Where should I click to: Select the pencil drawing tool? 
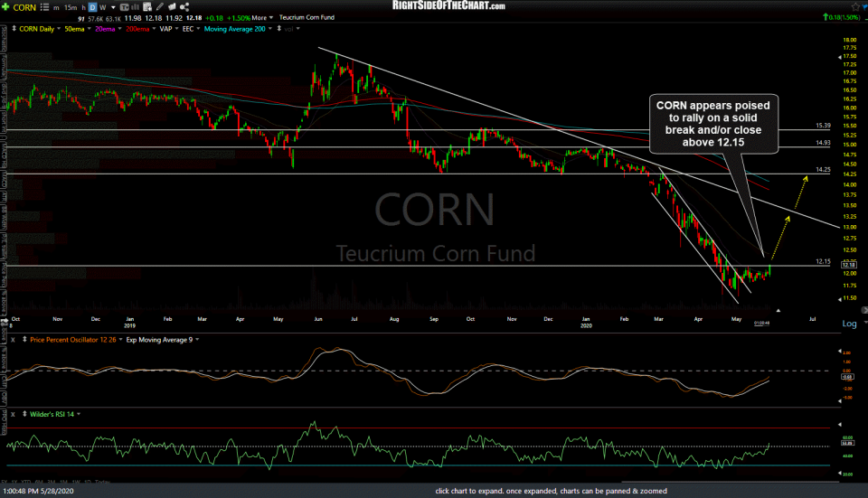pos(159,6)
